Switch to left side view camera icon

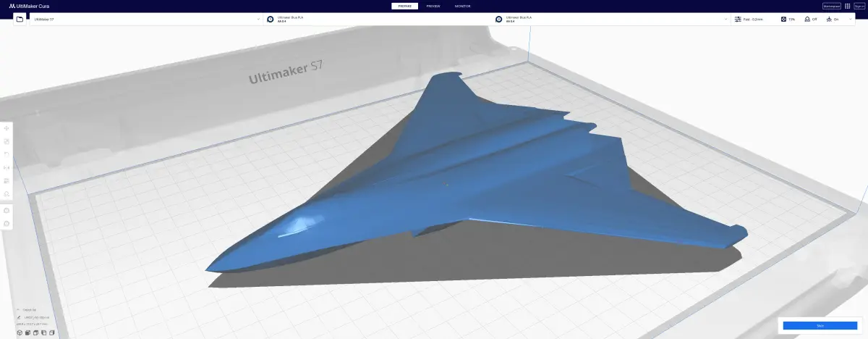click(x=44, y=332)
